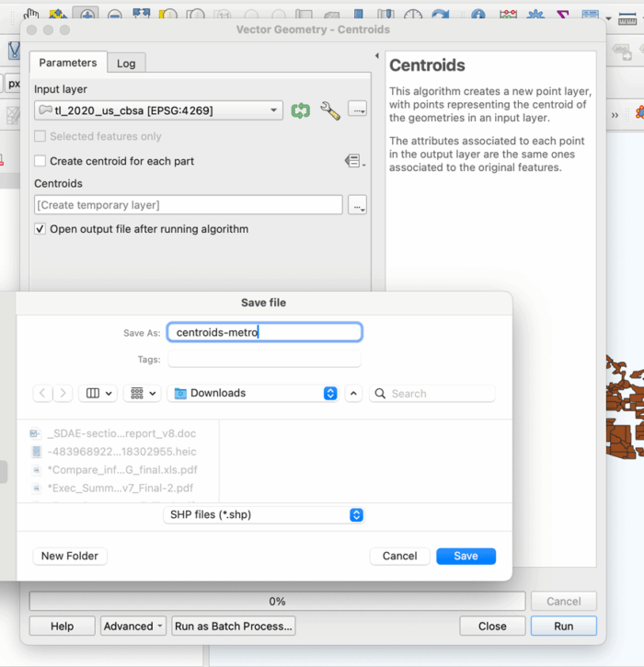Screen dimensions: 644x667
Task: Collapse the Centroids help panel arrow
Action: (376, 56)
